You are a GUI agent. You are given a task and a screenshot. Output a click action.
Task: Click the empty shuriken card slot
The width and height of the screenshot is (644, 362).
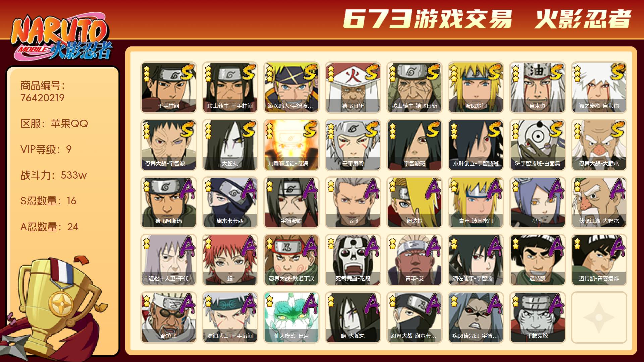point(599,317)
